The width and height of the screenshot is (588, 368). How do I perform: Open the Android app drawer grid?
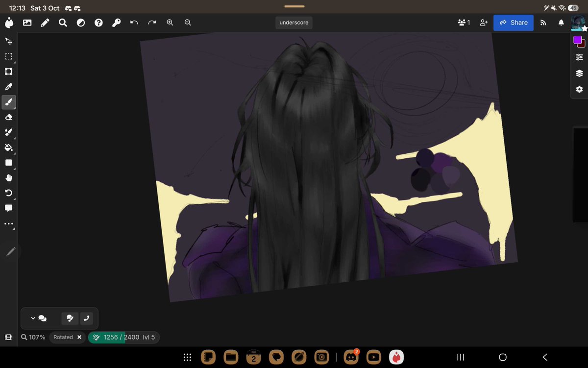click(x=187, y=357)
